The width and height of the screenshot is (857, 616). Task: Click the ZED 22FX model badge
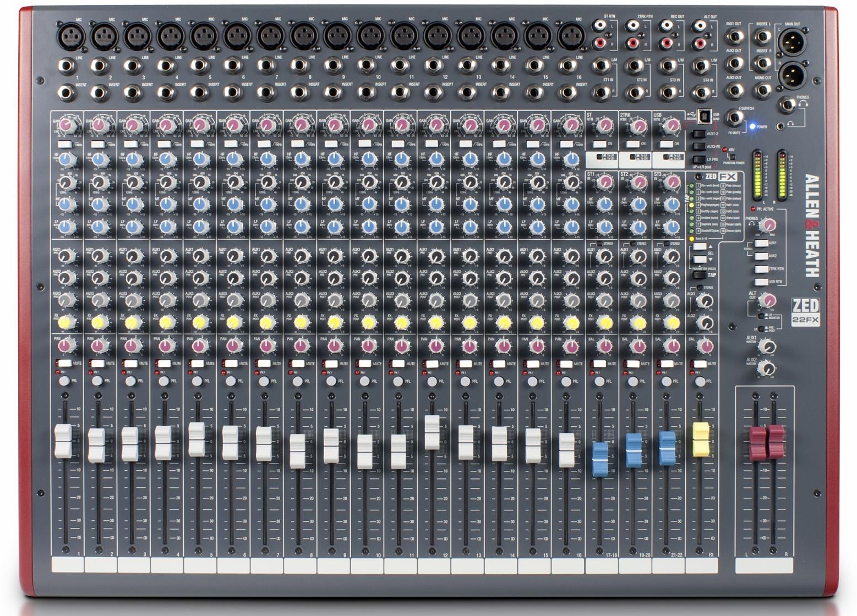pyautogui.click(x=805, y=311)
